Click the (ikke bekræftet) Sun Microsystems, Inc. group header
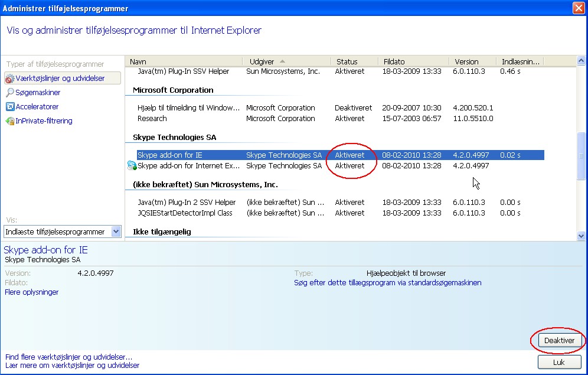 coord(205,184)
